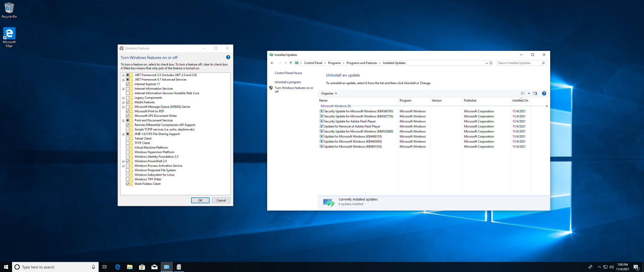644x272 pixels.
Task: Click the volume icon in system tray
Action: click(612, 267)
